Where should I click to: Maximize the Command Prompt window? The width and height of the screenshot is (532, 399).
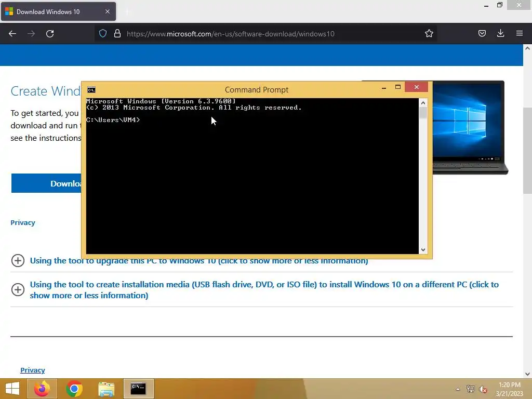coord(397,87)
